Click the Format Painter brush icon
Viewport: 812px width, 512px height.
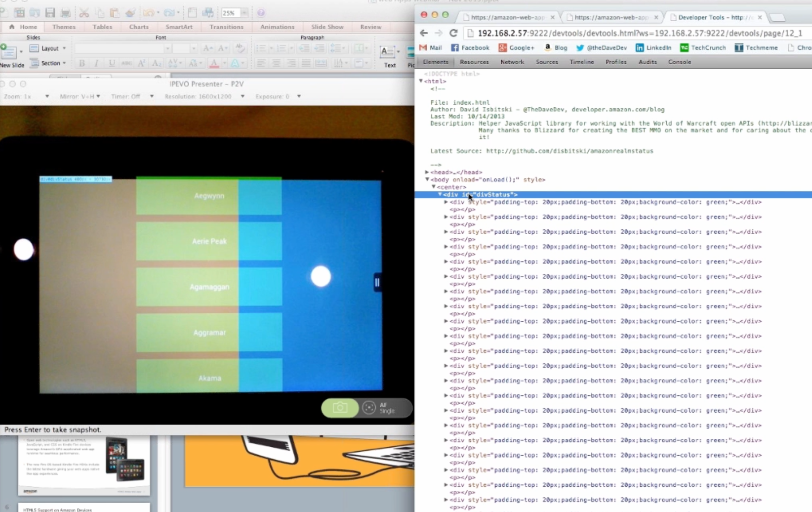(x=130, y=13)
